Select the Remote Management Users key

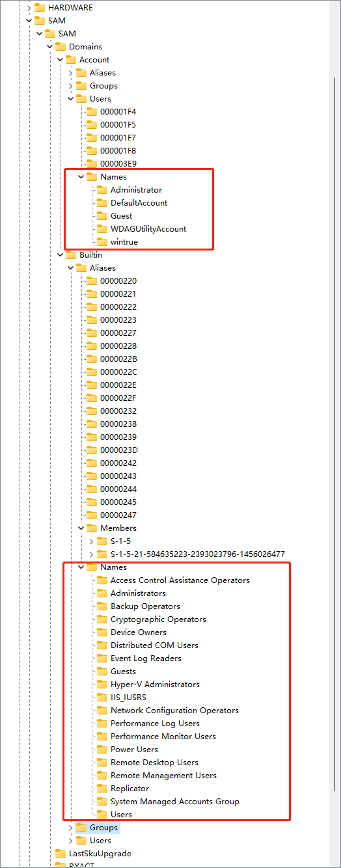pos(163,776)
